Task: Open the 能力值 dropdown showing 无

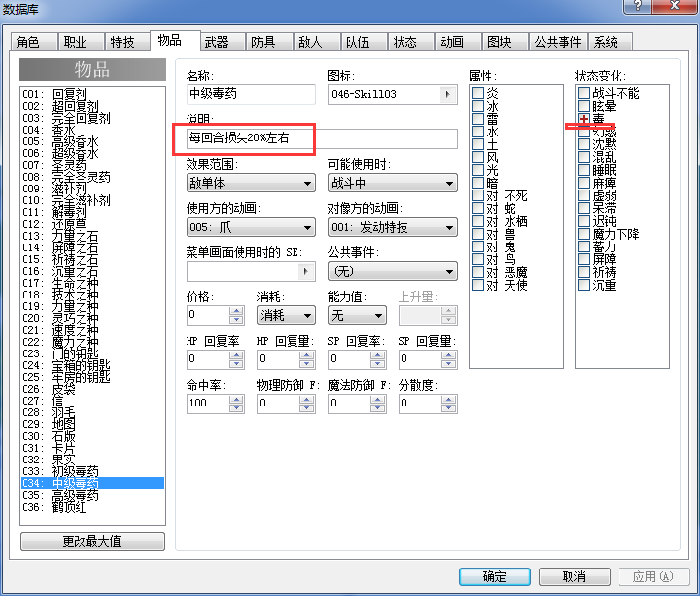Action: 357,315
